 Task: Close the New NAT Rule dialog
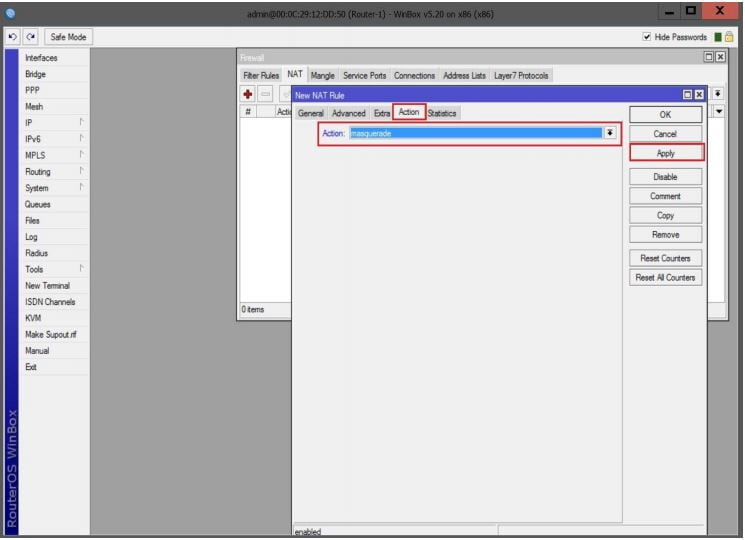point(699,94)
